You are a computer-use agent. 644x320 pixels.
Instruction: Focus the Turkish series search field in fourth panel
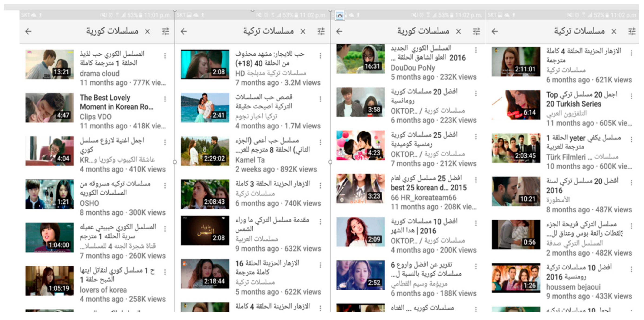point(580,31)
